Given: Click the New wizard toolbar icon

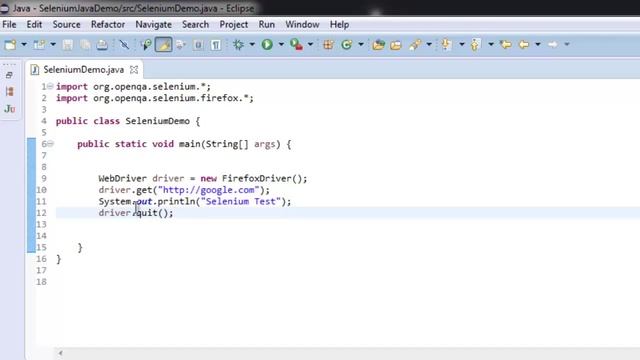Looking at the screenshot, I should [x=10, y=44].
